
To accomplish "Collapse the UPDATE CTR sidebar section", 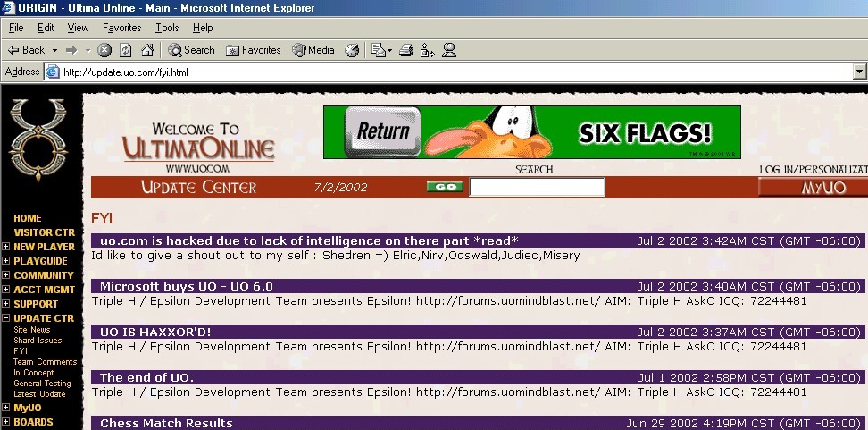I will click(x=6, y=318).
